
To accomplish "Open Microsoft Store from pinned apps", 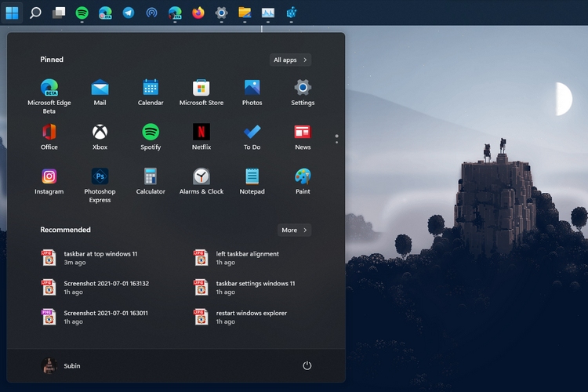I will [x=201, y=88].
